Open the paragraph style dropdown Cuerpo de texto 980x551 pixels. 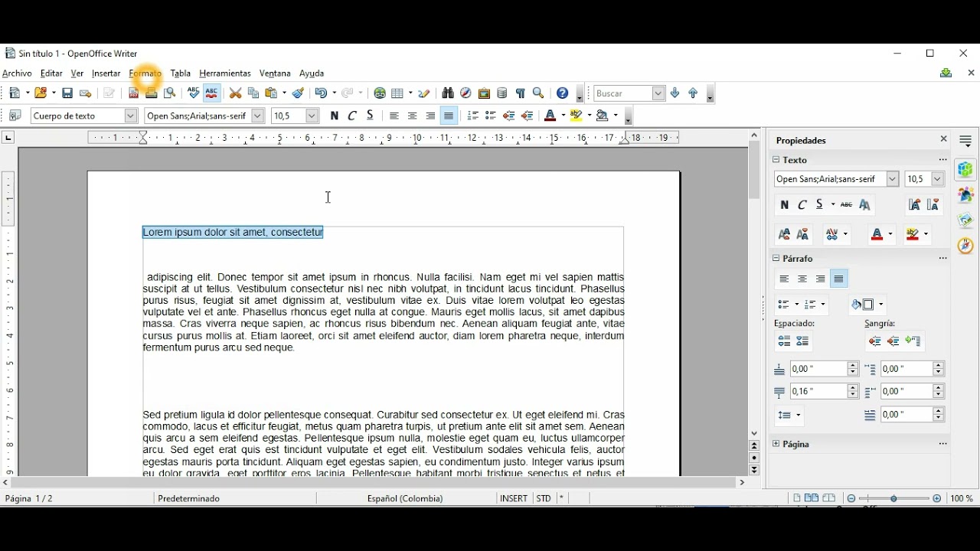tap(130, 116)
